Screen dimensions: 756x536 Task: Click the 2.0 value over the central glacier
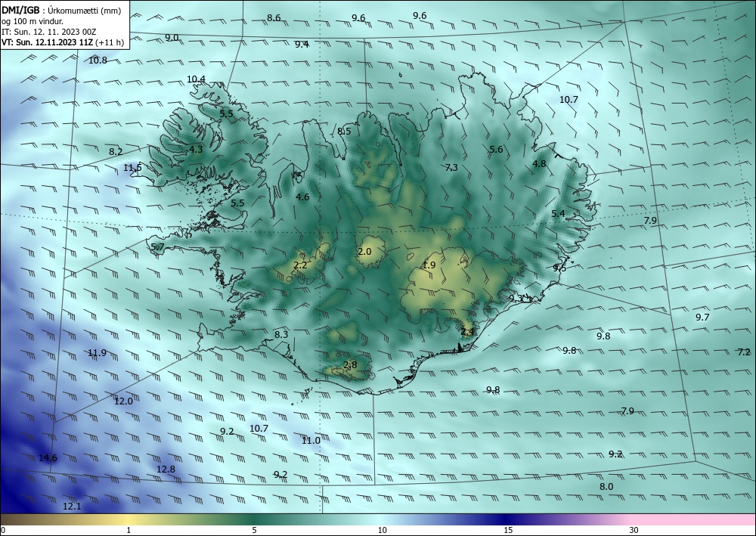point(364,252)
